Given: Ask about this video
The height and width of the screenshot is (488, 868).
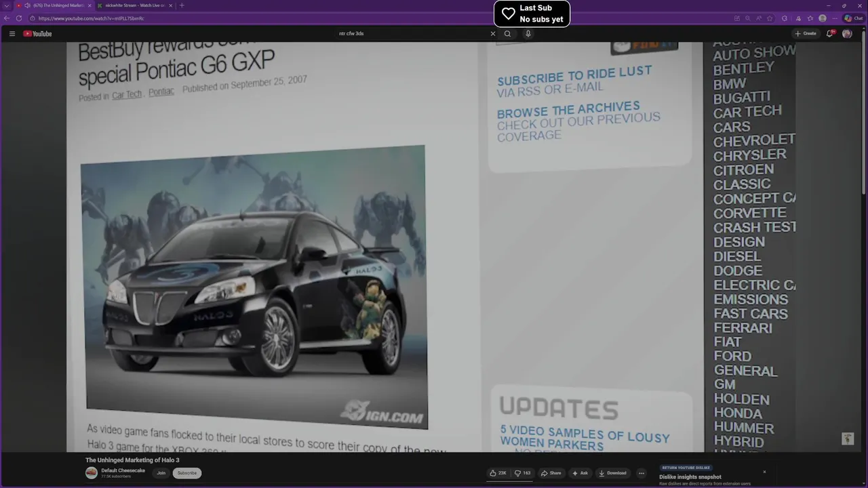Looking at the screenshot, I should click(x=580, y=473).
